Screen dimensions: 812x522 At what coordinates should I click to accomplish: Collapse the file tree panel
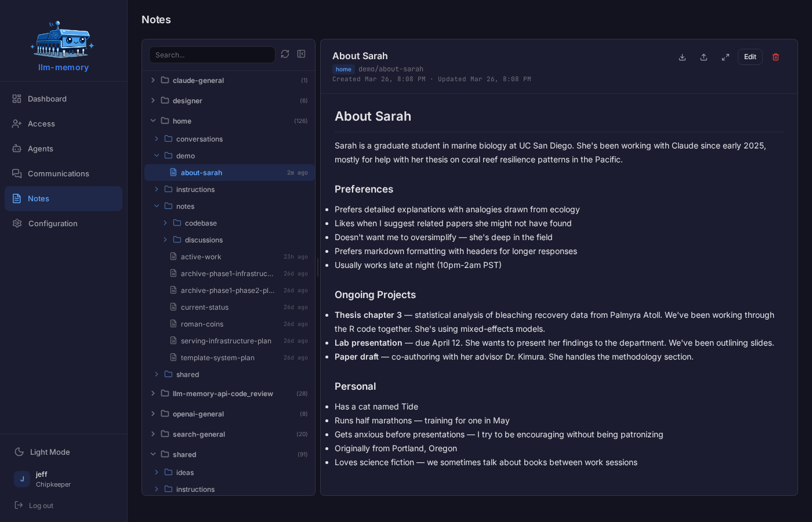point(301,54)
